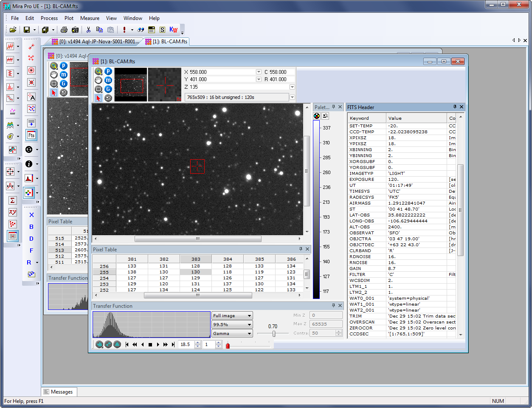Open the Full image dropdown
This screenshot has width=532, height=408.
coord(232,315)
